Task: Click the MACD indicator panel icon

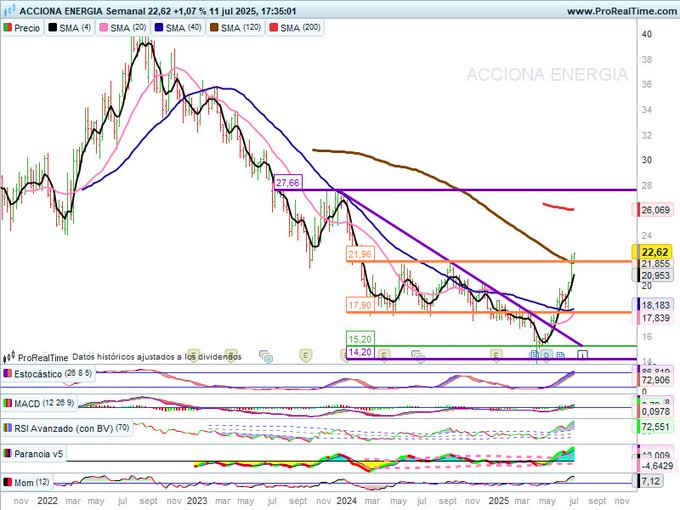Action: point(7,403)
